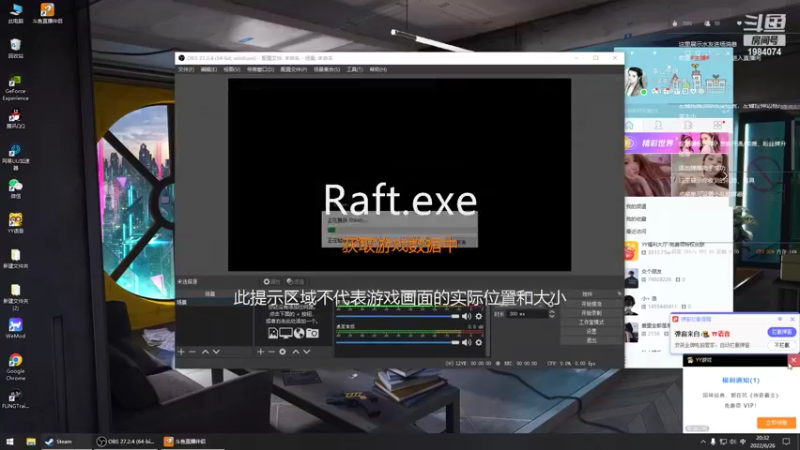Switch to OBS 27.2.4 on the taskbar

[126, 441]
